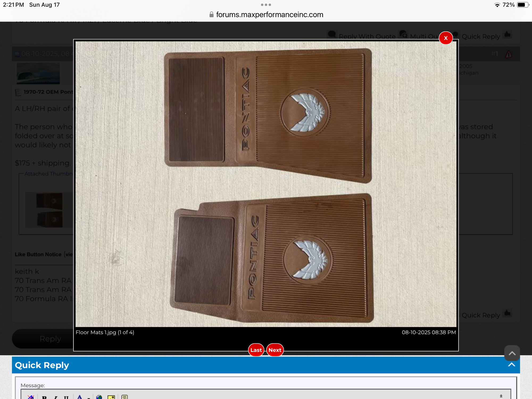Click the floor mats attachment thumbnail
Image resolution: width=532 pixels, height=399 pixels.
(49, 210)
